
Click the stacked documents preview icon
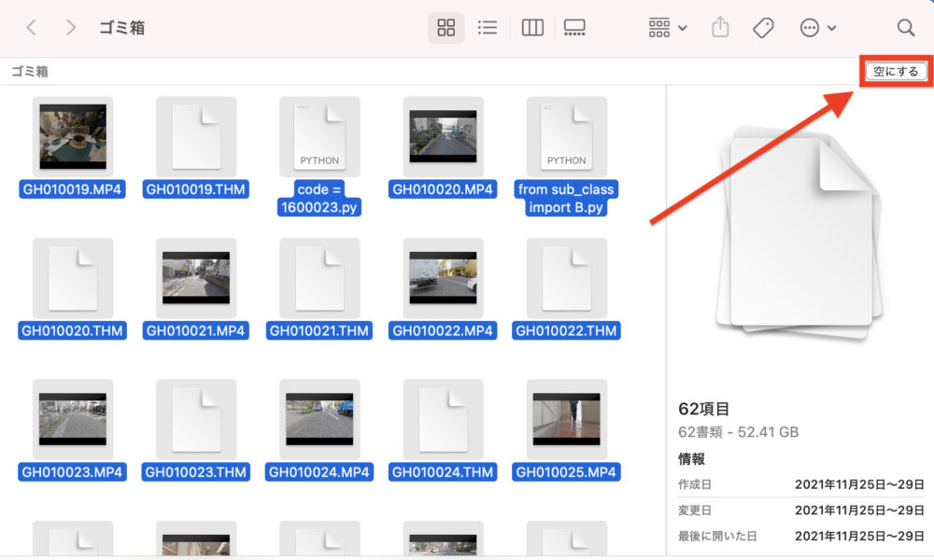click(800, 232)
